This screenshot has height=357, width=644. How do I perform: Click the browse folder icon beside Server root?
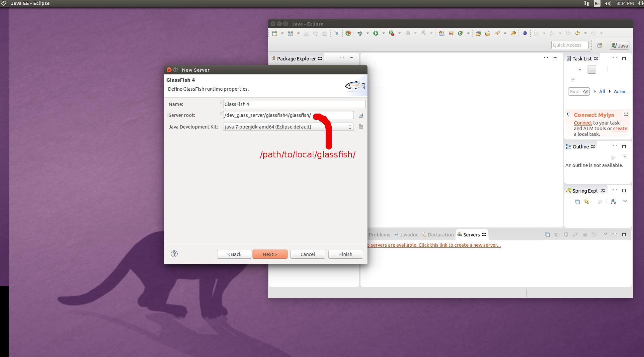coord(361,115)
